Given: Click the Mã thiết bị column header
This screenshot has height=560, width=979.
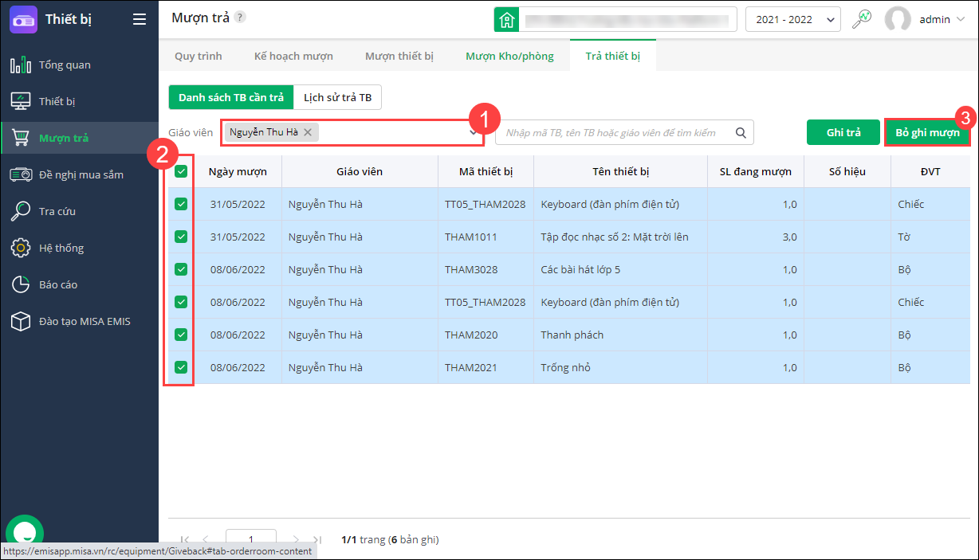Looking at the screenshot, I should [486, 171].
